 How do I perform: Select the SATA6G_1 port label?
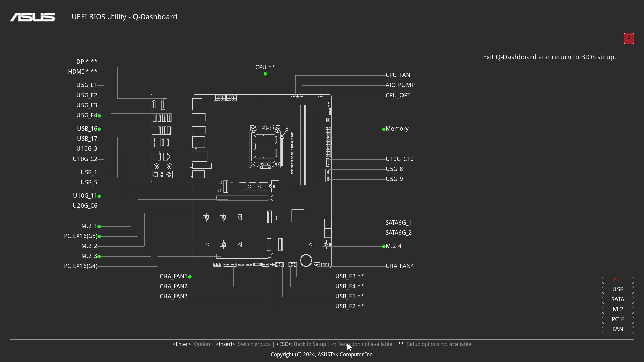pyautogui.click(x=398, y=223)
